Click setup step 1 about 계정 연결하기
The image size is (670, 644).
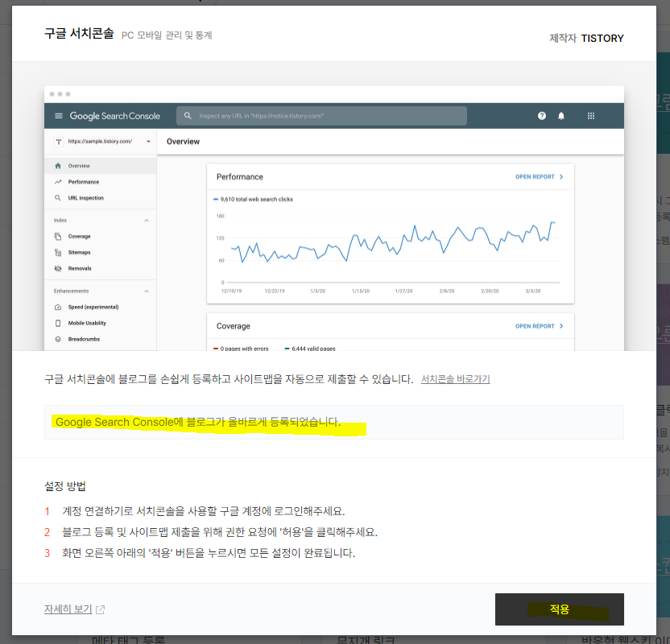coord(204,510)
